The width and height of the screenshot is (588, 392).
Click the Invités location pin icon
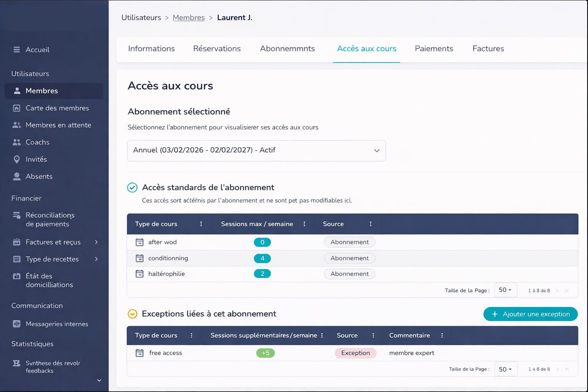(16, 159)
